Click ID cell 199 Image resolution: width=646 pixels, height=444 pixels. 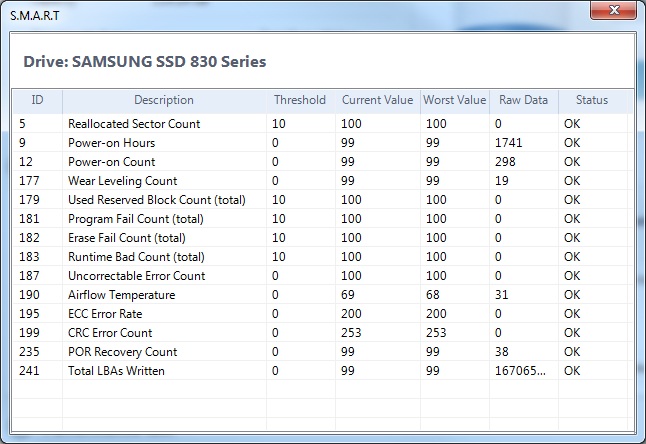point(29,332)
